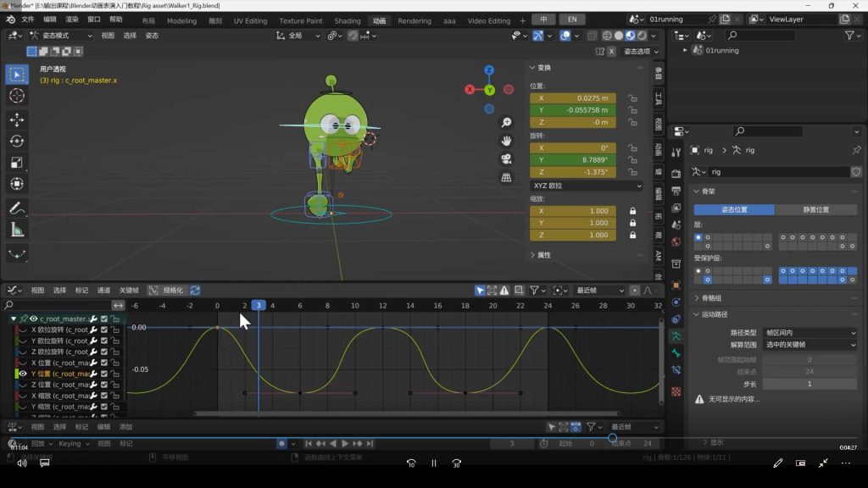Image resolution: width=868 pixels, height=488 pixels.
Task: Click the 静置位置 button
Action: click(815, 209)
